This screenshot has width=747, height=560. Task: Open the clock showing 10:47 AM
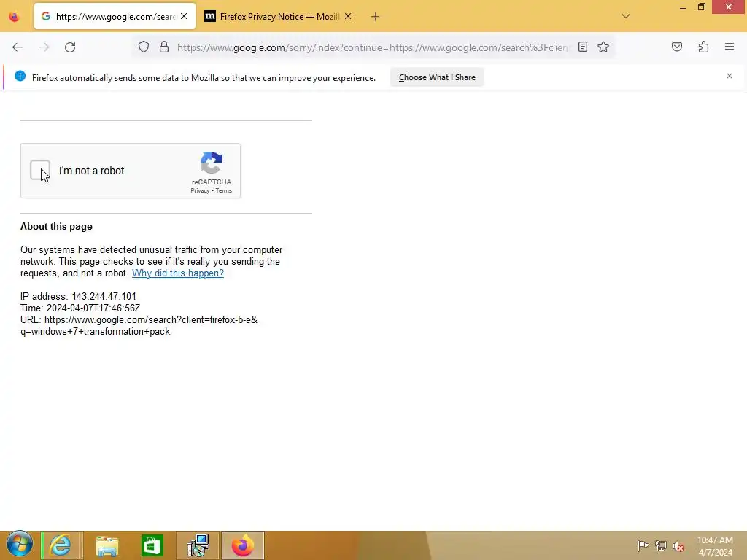tap(715, 546)
